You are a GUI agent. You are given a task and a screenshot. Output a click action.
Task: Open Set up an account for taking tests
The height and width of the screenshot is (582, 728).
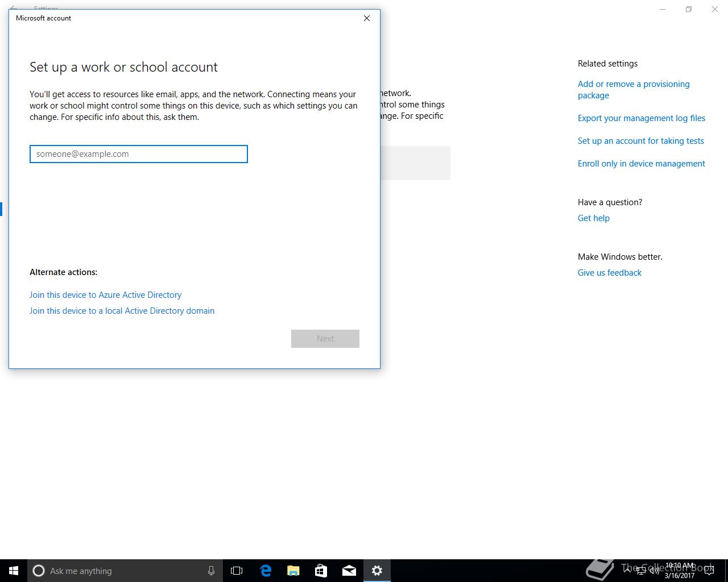(x=641, y=141)
